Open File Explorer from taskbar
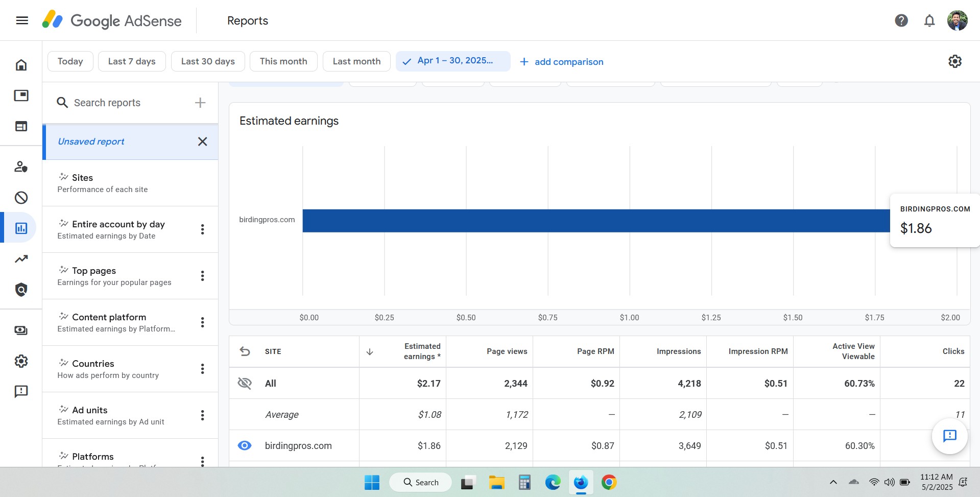Viewport: 980px width, 497px height. click(496, 482)
